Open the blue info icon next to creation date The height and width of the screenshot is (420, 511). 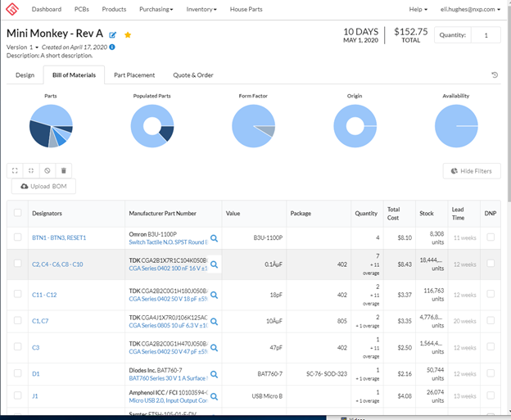coord(112,47)
